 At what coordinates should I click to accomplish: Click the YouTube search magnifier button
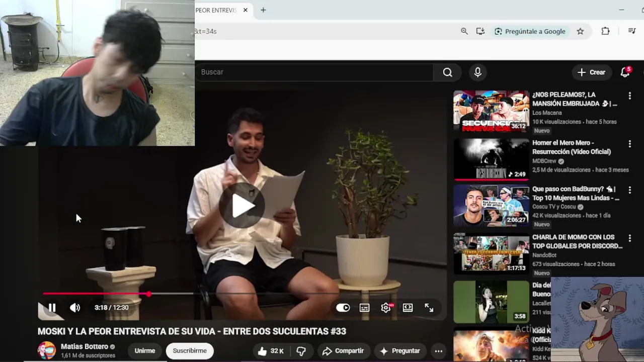tap(447, 72)
